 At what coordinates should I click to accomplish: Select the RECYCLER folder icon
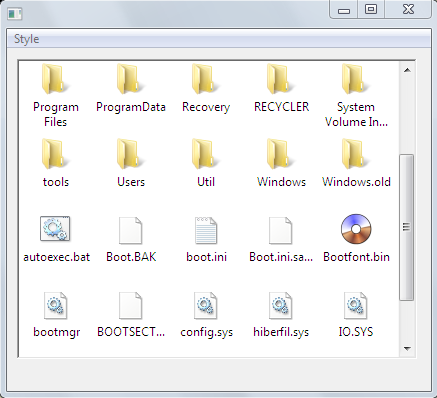281,79
